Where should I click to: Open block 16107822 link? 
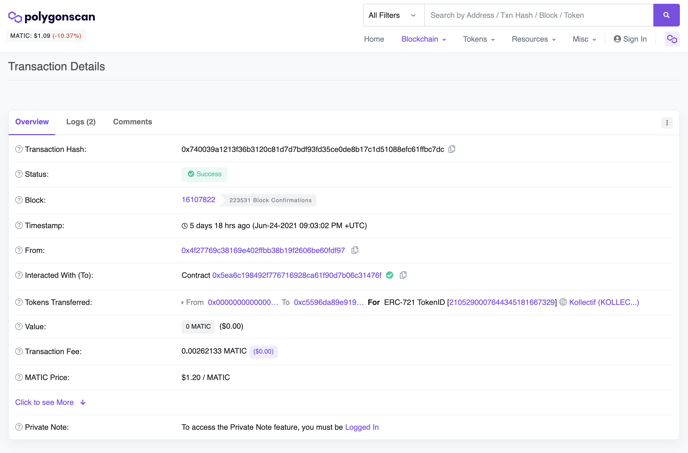point(198,200)
